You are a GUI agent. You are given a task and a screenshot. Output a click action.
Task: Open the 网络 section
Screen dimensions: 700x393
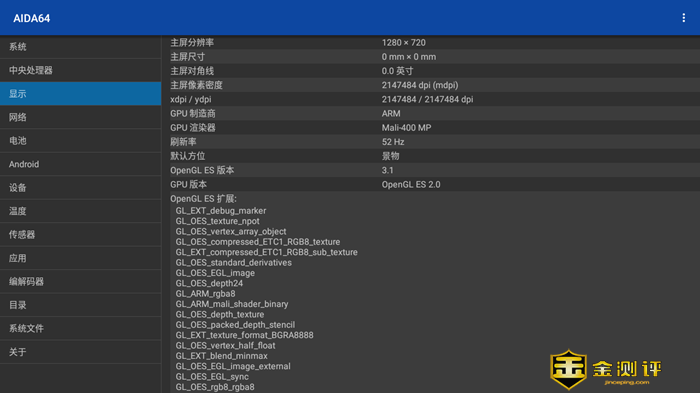tap(80, 117)
